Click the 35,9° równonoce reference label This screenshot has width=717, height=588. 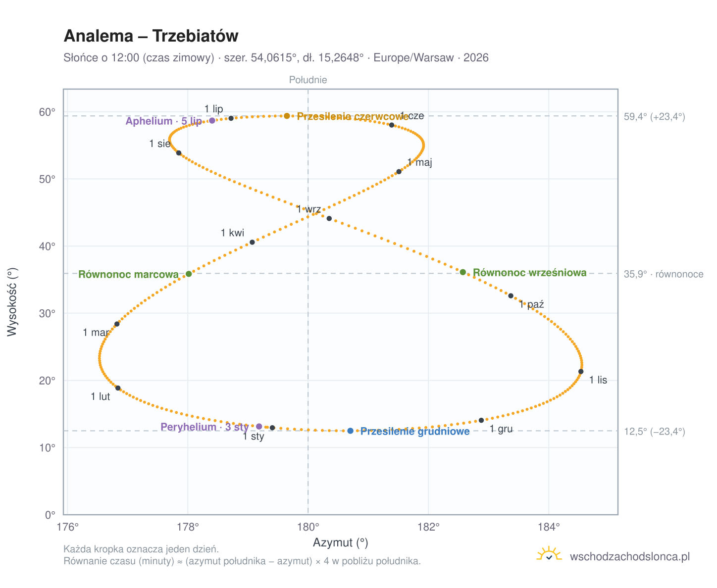664,274
